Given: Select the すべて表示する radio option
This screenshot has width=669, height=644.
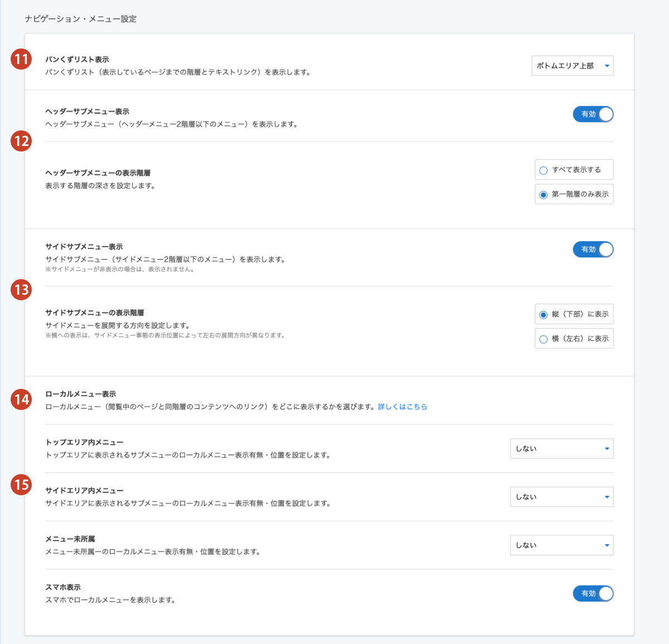Looking at the screenshot, I should (543, 170).
